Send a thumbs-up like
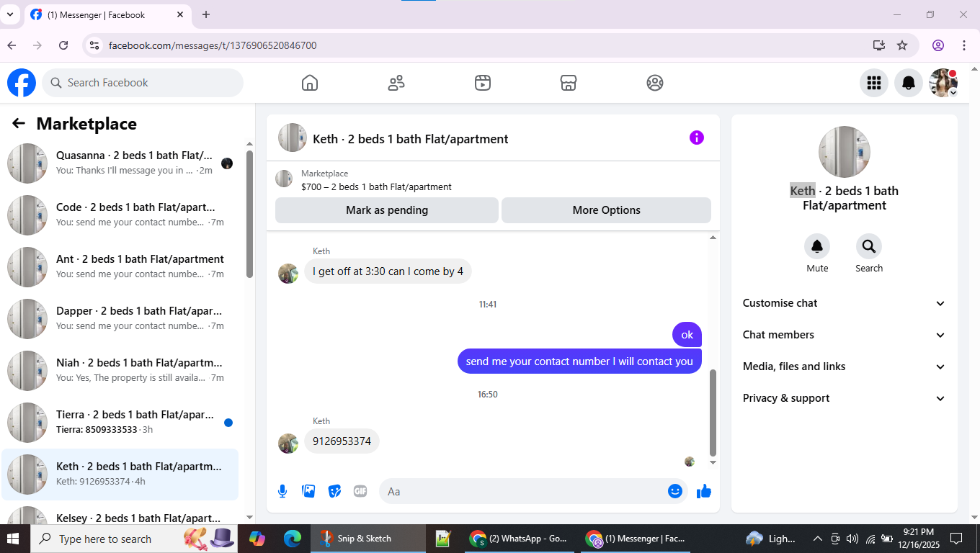Screen dimensions: 980x553 (x=704, y=491)
